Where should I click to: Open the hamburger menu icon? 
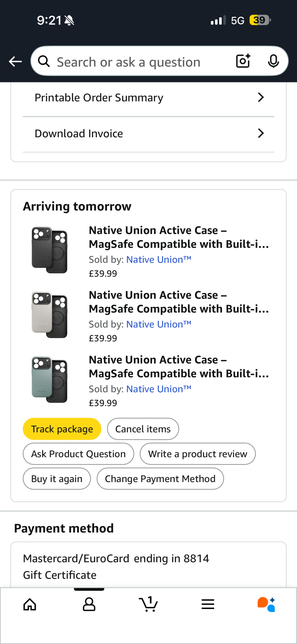208,604
